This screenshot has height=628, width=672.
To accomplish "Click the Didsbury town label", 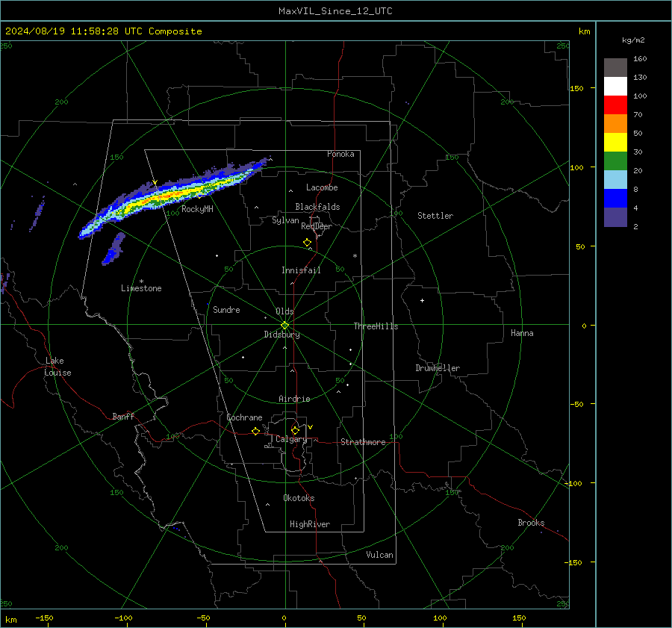I will click(x=281, y=335).
